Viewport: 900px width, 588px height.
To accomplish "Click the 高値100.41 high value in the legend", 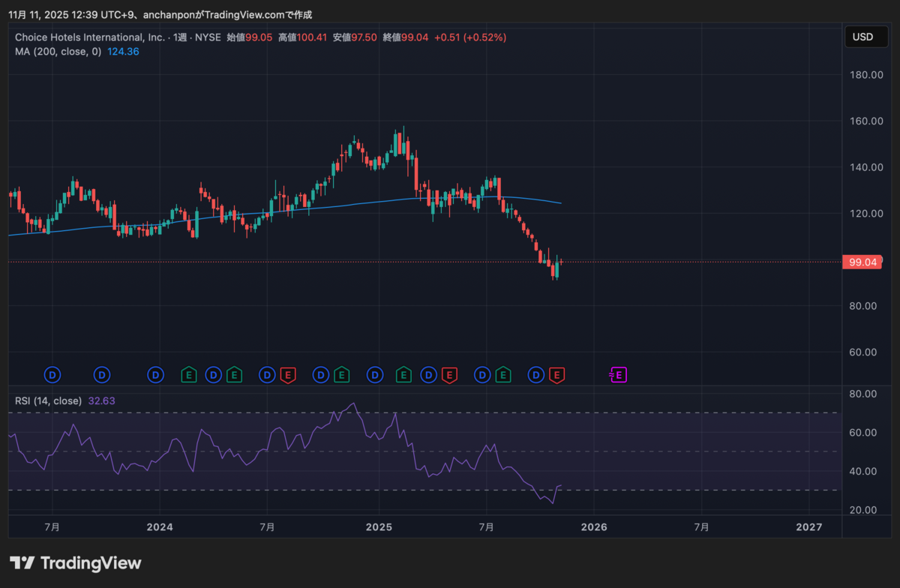I will click(302, 37).
